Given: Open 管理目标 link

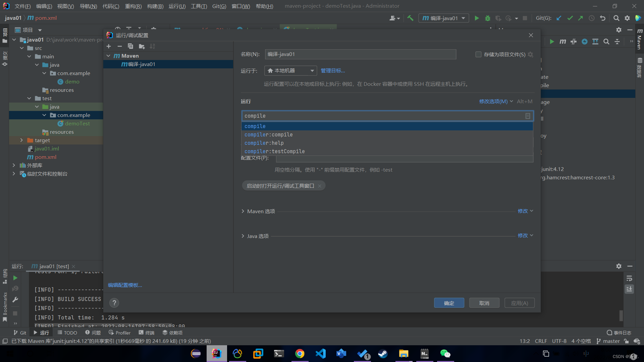Looking at the screenshot, I should tap(333, 71).
